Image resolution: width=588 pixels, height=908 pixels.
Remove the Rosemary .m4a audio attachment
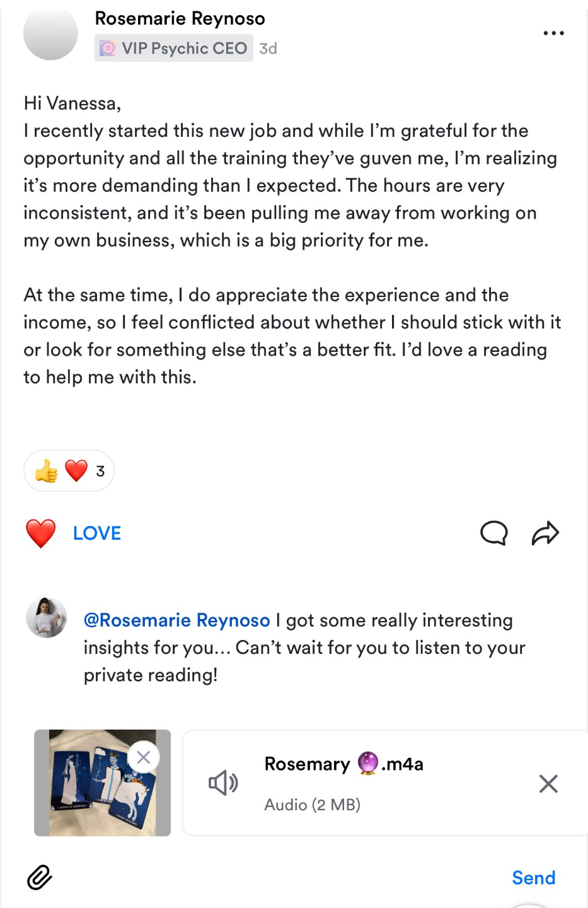[548, 784]
